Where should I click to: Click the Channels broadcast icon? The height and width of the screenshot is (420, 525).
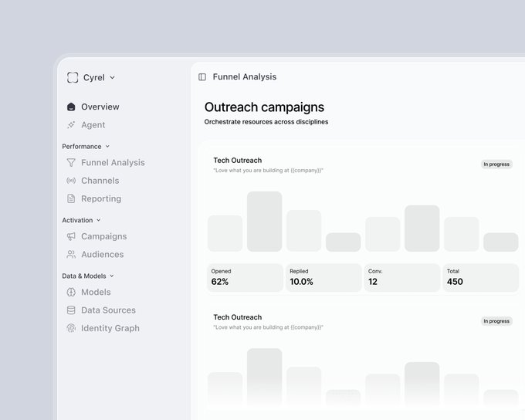click(x=71, y=181)
